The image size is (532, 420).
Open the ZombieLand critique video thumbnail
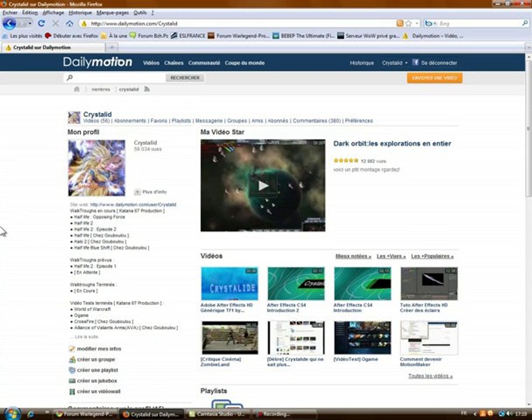pyautogui.click(x=229, y=338)
